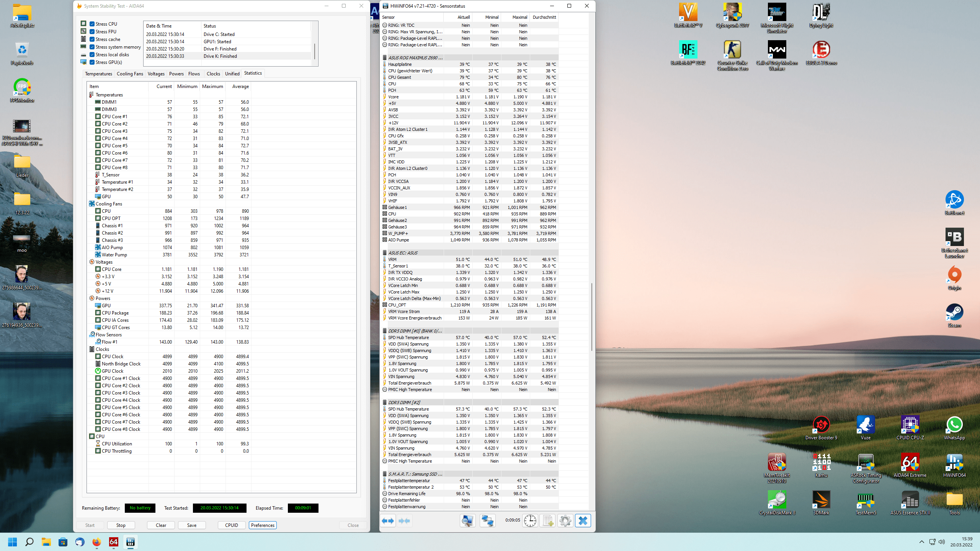The image size is (980, 551).
Task: Switch to the Temperatures tab
Action: (x=98, y=73)
